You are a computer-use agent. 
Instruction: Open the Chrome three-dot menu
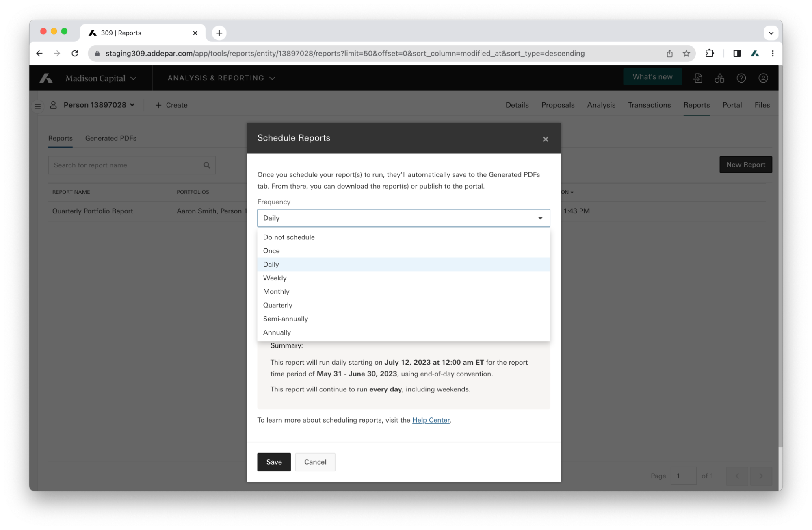(772, 53)
